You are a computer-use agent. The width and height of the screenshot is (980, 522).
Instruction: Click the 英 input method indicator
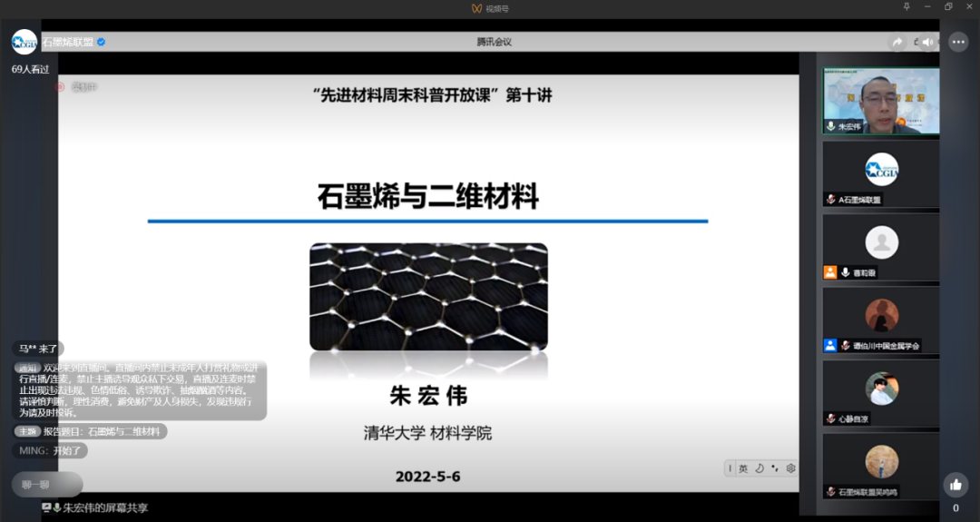[x=743, y=468]
